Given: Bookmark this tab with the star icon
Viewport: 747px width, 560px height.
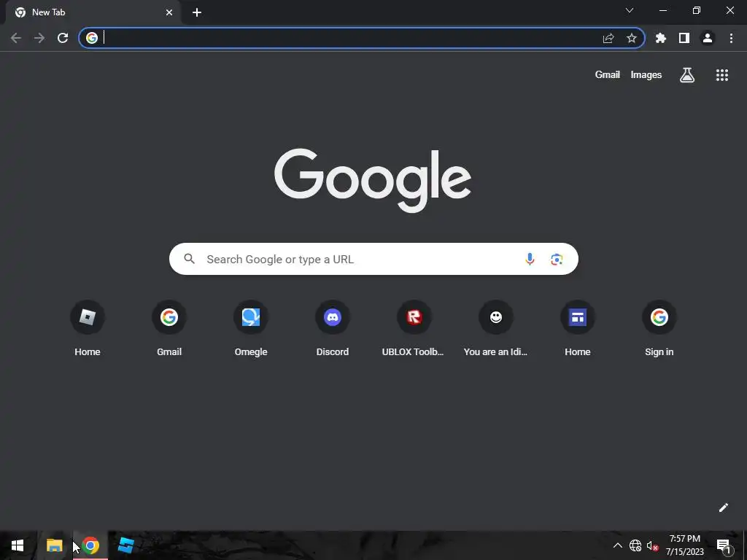Looking at the screenshot, I should [632, 38].
